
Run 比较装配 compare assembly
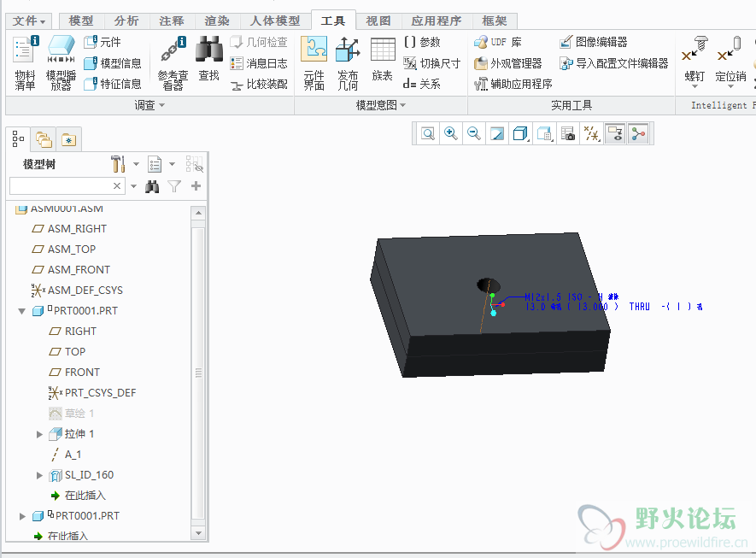click(x=259, y=84)
